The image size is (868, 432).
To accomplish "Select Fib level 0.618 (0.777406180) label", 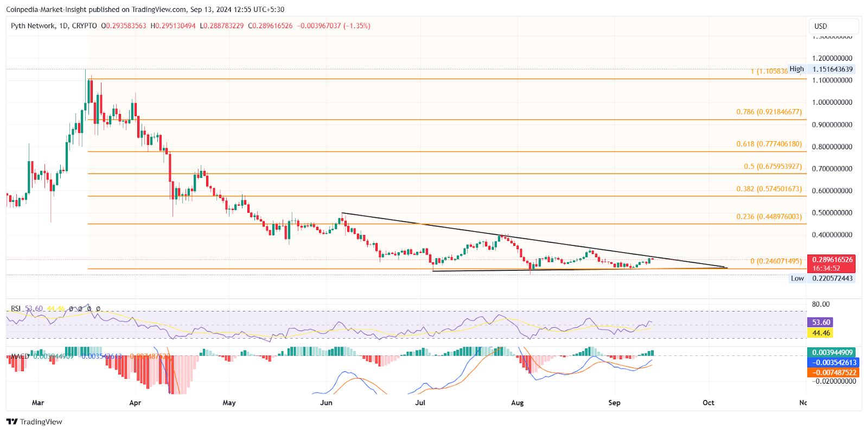I will [x=769, y=144].
